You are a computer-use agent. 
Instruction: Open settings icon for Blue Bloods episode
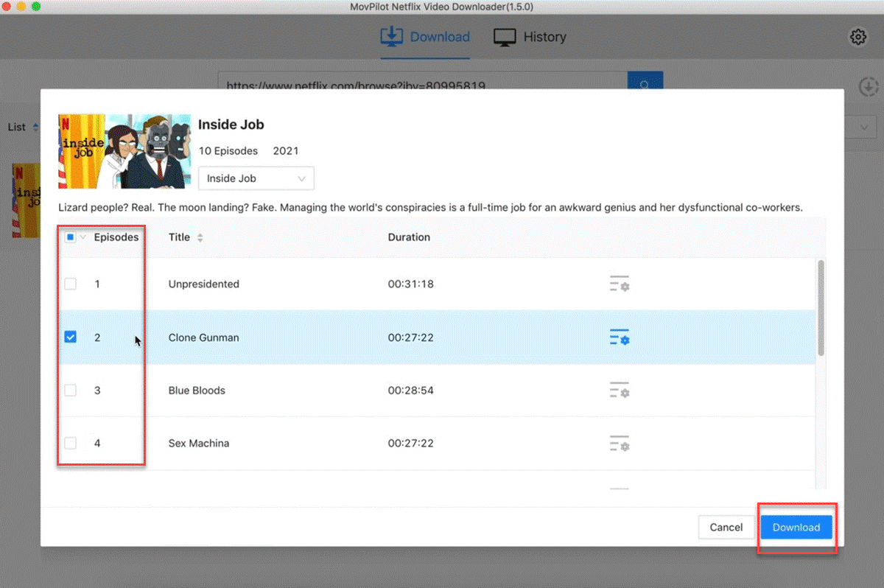pyautogui.click(x=619, y=391)
